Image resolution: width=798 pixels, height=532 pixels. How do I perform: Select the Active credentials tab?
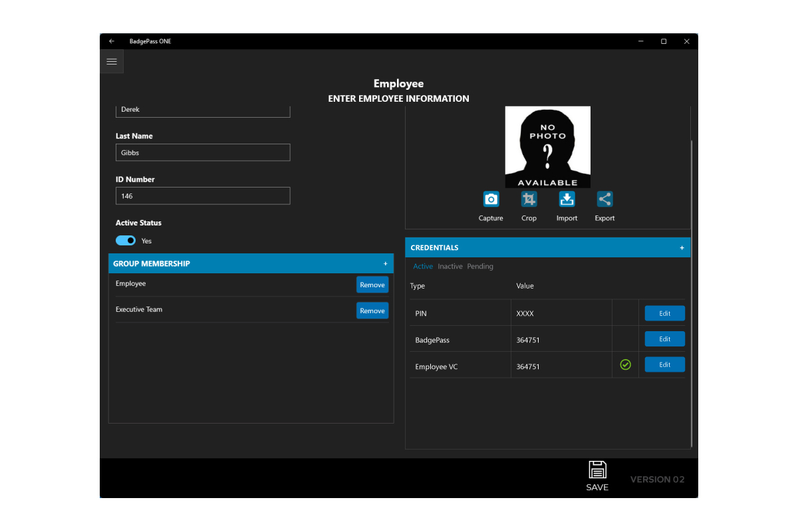422,267
